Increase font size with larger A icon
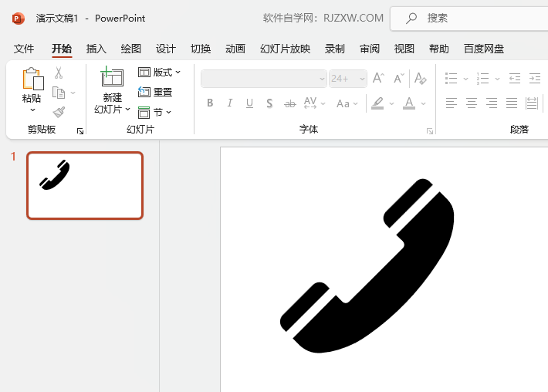Viewport: 548px width, 392px height. [x=378, y=78]
